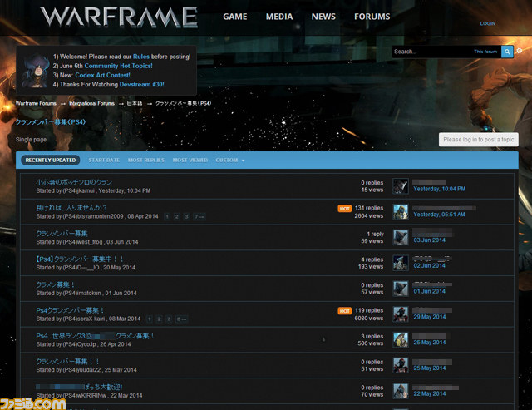Go to page 2 of 良ければ topic
Screen dimensions: 532x410
click(176, 216)
